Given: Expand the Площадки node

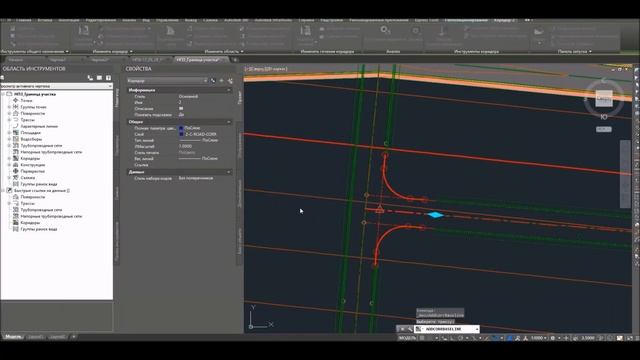Looking at the screenshot, I should tap(9, 133).
